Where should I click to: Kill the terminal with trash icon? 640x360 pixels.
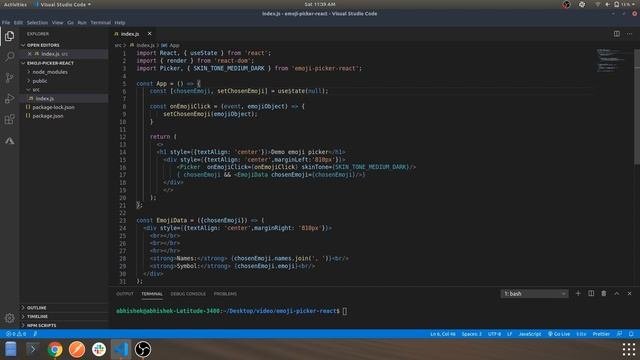[604, 293]
